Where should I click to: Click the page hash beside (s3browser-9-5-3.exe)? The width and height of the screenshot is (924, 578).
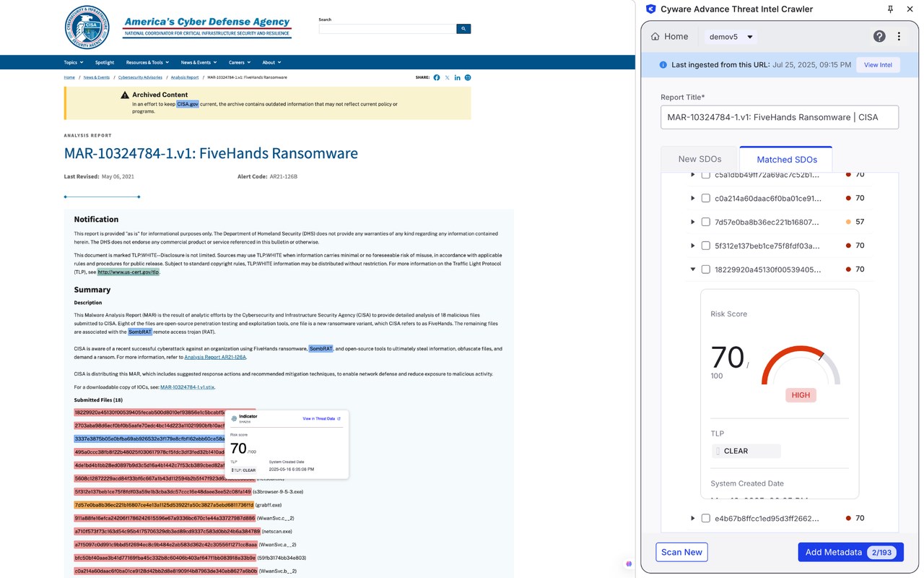point(162,492)
